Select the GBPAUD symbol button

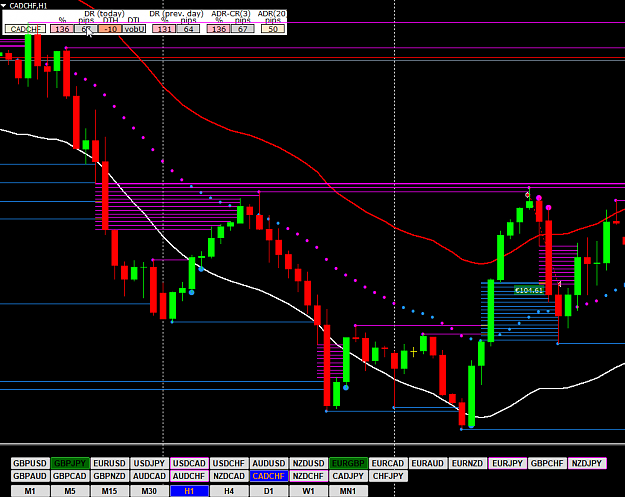click(x=30, y=476)
